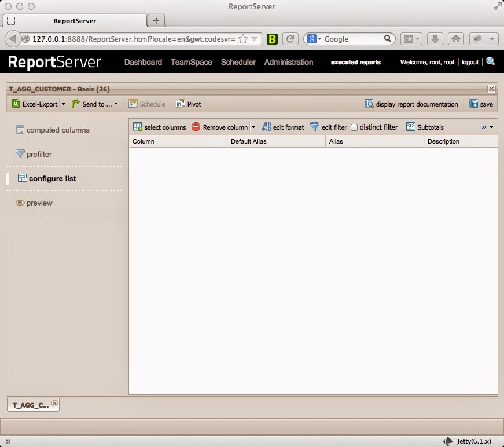Click the global search magnifier icon
The height and width of the screenshot is (447, 504).
click(x=491, y=61)
